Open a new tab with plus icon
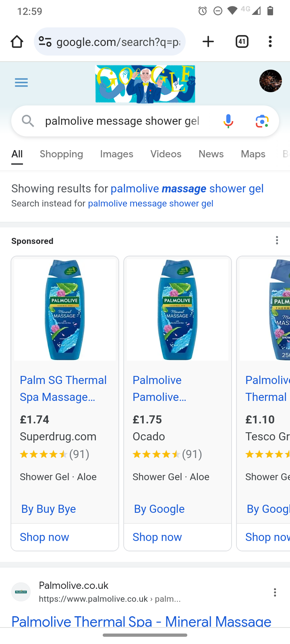Image resolution: width=290 pixels, height=644 pixels. tap(208, 41)
